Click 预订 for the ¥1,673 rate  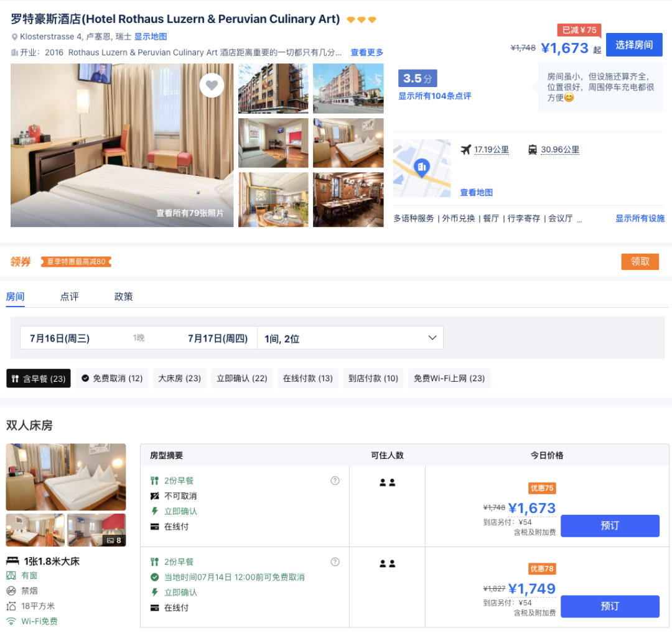(x=610, y=526)
